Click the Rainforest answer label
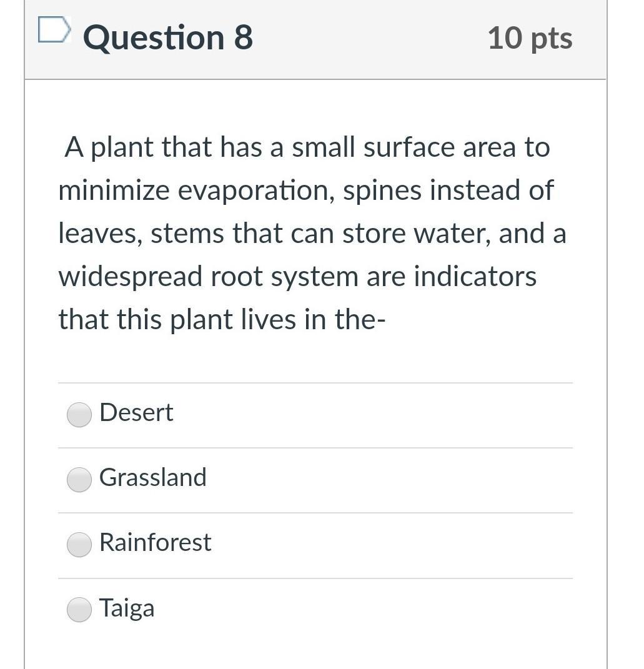 coord(155,542)
